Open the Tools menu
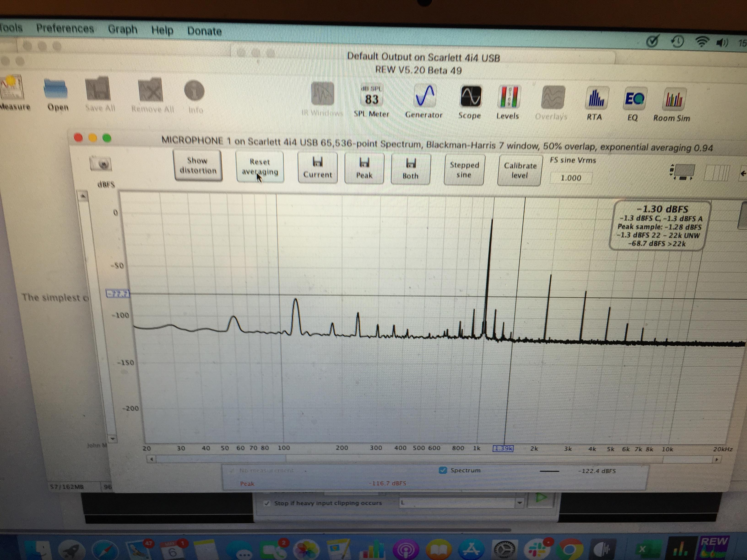Viewport: 747px width, 560px height. 11,27
